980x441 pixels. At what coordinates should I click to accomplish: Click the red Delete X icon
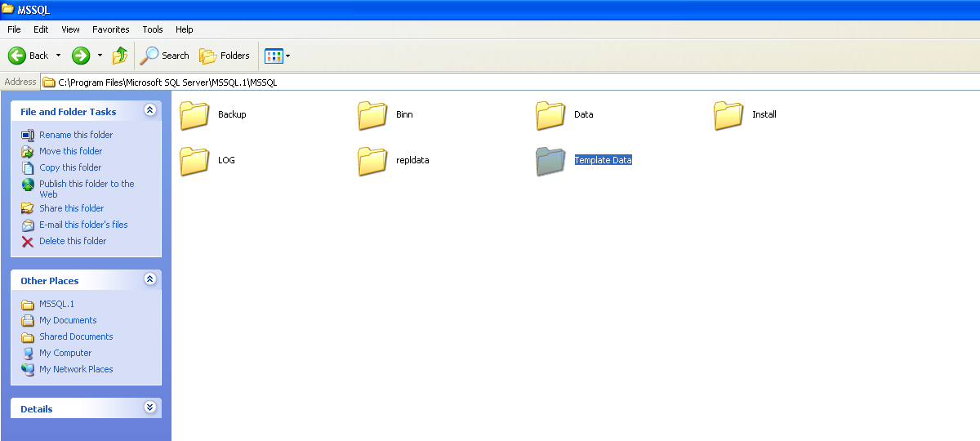click(x=28, y=241)
